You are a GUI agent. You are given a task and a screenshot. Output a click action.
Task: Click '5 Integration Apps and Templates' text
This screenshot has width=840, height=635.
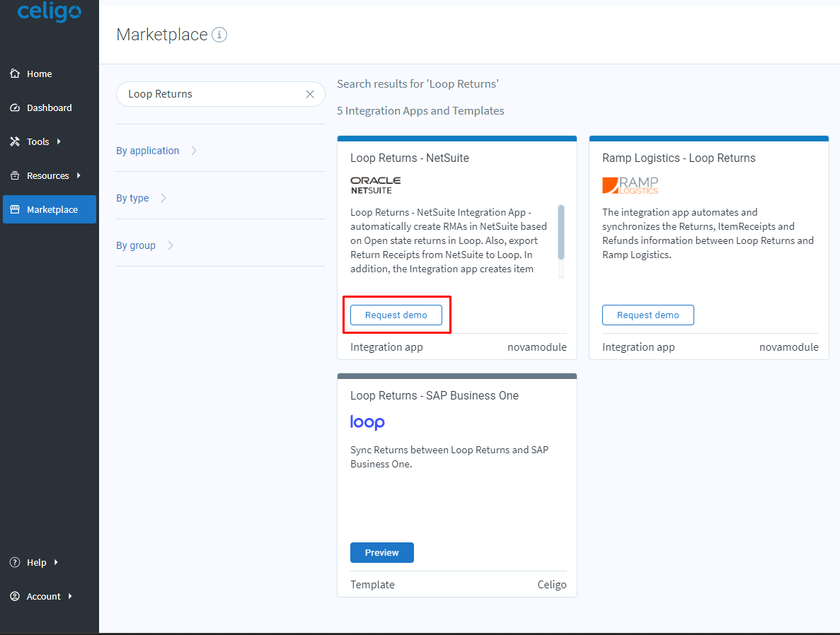coord(420,111)
